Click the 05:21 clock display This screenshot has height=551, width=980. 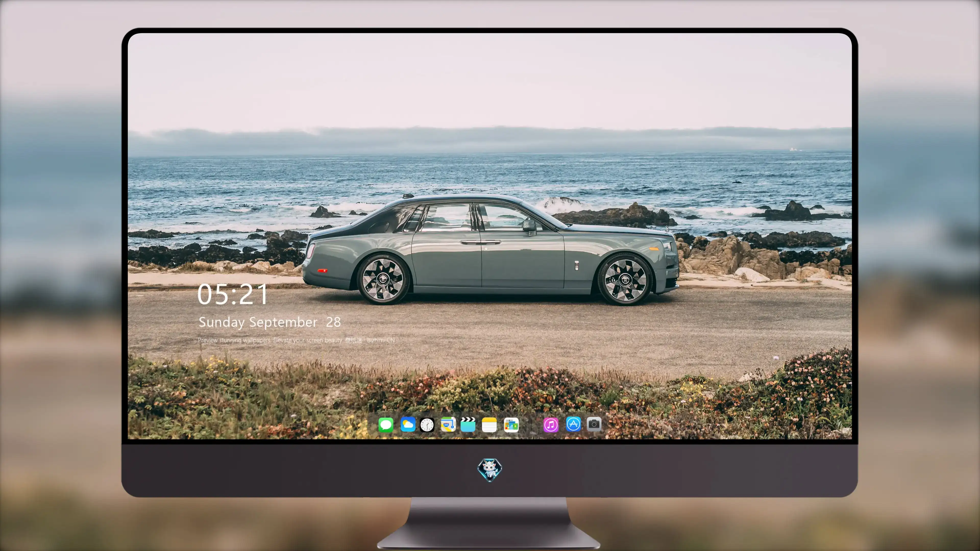coord(232,294)
